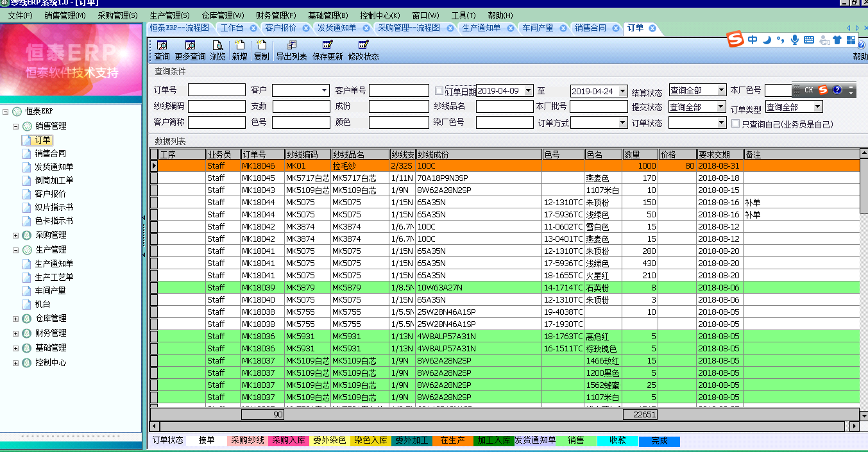
Task: Click the 查询 (Query) toolbar icon
Action: click(x=162, y=50)
